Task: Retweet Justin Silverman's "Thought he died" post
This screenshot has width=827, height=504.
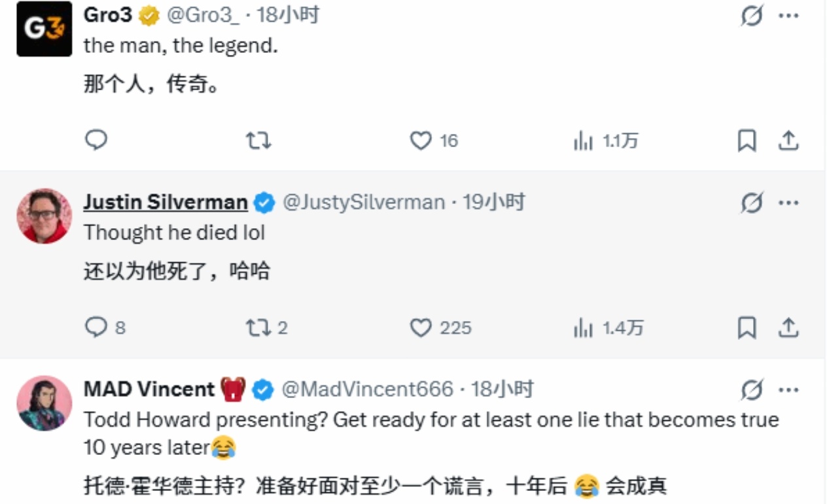Action: click(258, 327)
